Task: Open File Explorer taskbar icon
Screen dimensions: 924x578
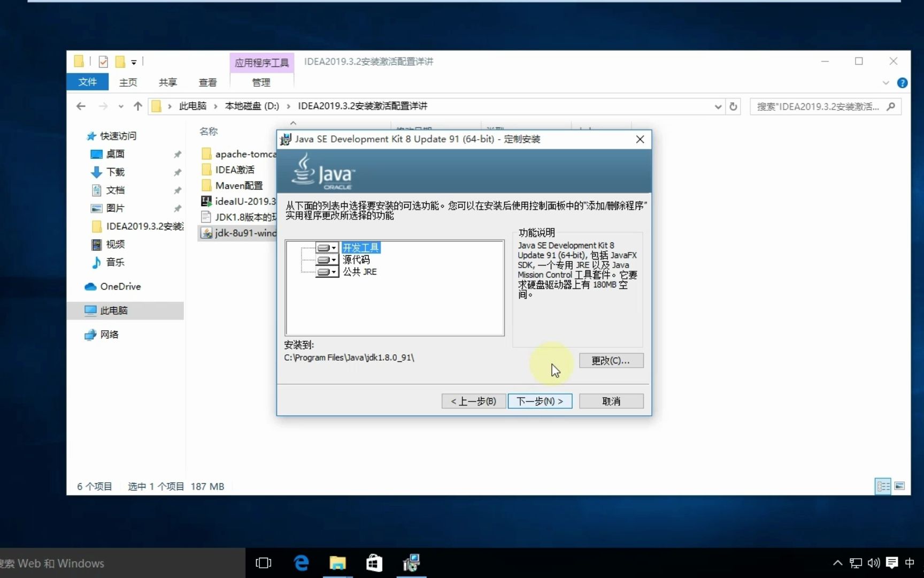Action: tap(337, 563)
